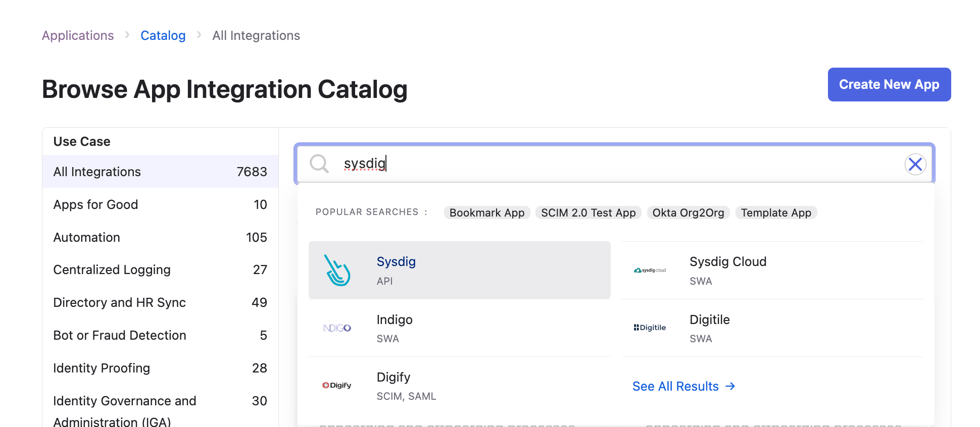980x427 pixels.
Task: Open the Indigo logo icon
Action: pos(337,328)
